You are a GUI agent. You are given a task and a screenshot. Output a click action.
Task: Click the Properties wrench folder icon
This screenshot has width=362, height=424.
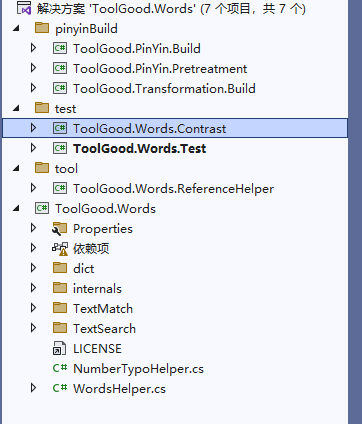pos(60,229)
